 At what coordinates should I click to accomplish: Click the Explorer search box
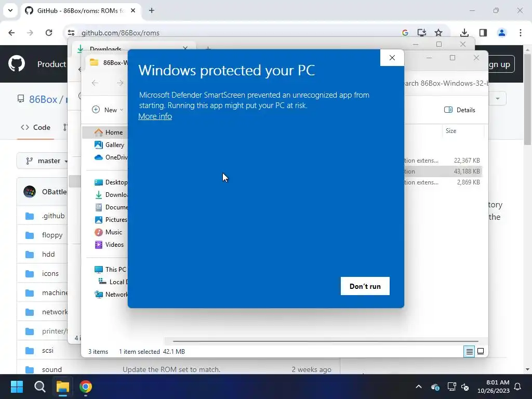pyautogui.click(x=446, y=84)
